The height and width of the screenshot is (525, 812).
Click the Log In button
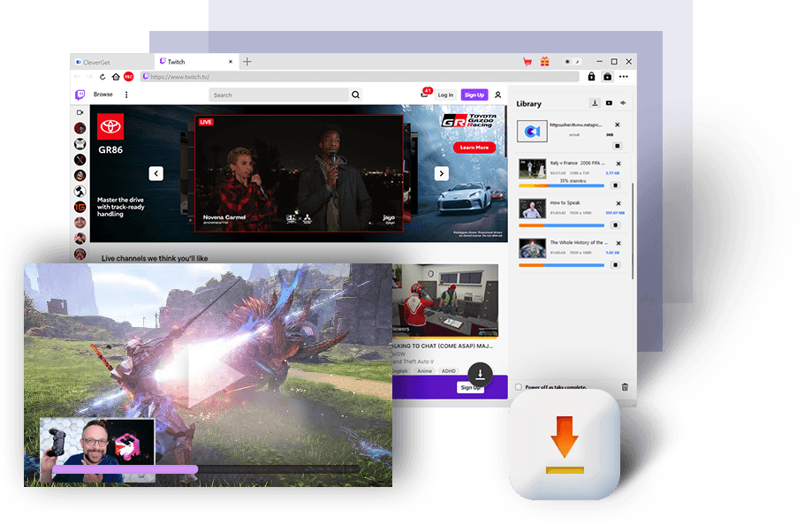coord(445,95)
